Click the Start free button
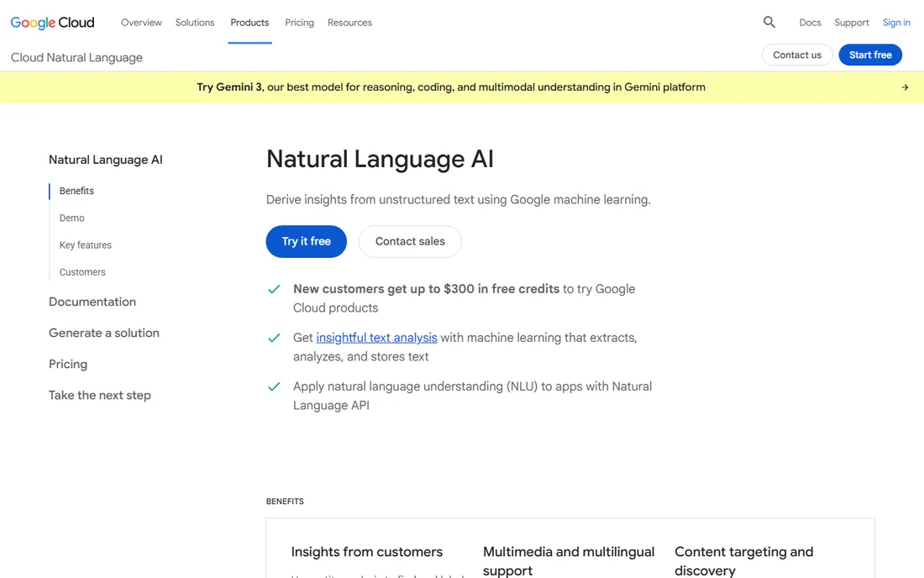The height and width of the screenshot is (578, 924). pyautogui.click(x=870, y=55)
